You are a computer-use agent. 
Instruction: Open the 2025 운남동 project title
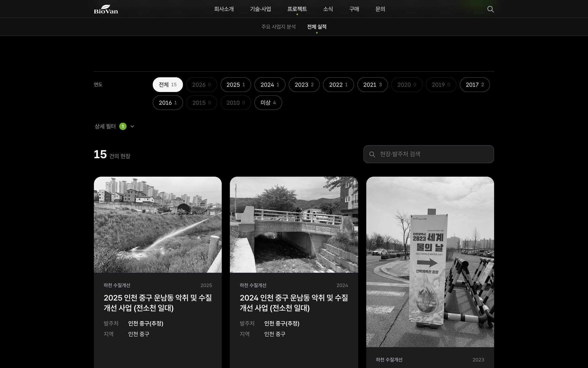point(158,303)
